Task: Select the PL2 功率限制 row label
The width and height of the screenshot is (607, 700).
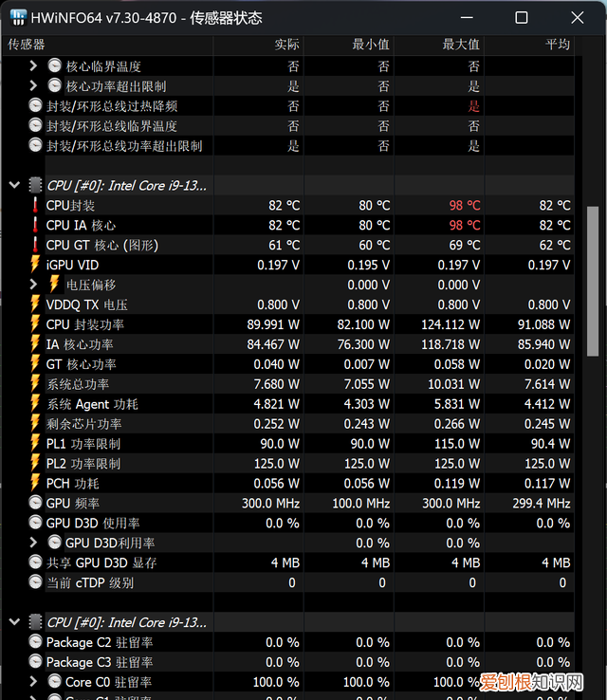Action: (83, 464)
